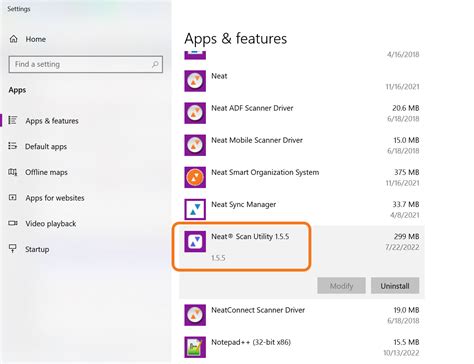Click the Neat Sync Manager icon
474x364 pixels.
[x=195, y=209]
